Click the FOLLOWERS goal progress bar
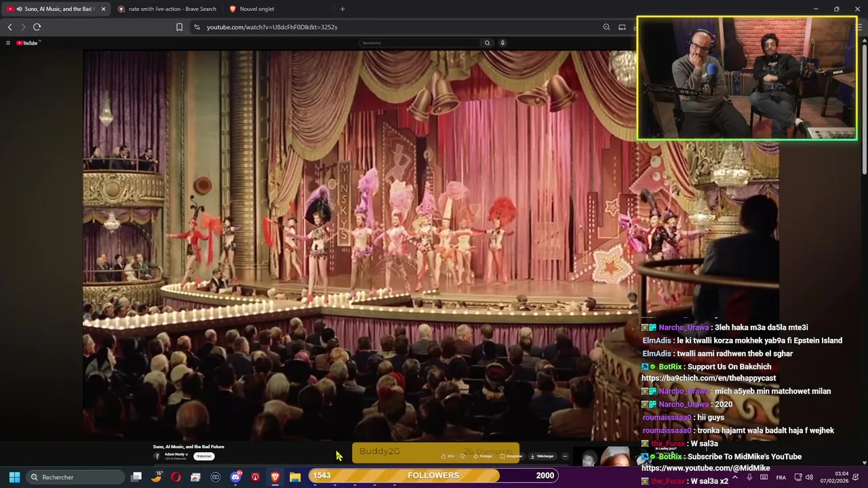The height and width of the screenshot is (488, 868). pos(434,475)
